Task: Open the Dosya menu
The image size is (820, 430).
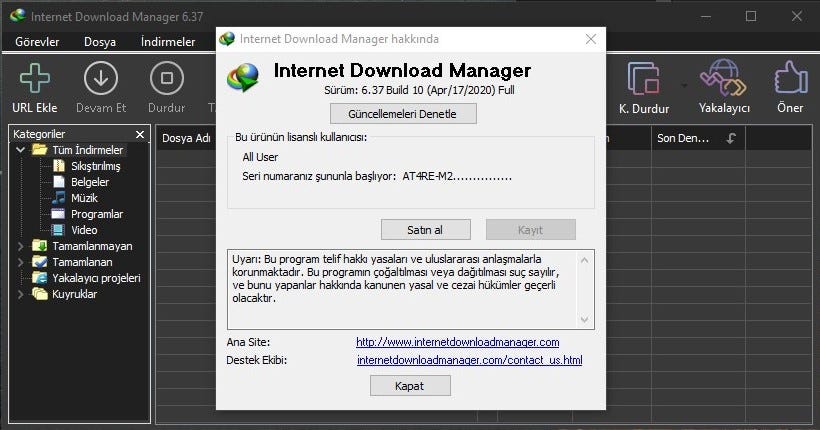Action: (x=100, y=42)
